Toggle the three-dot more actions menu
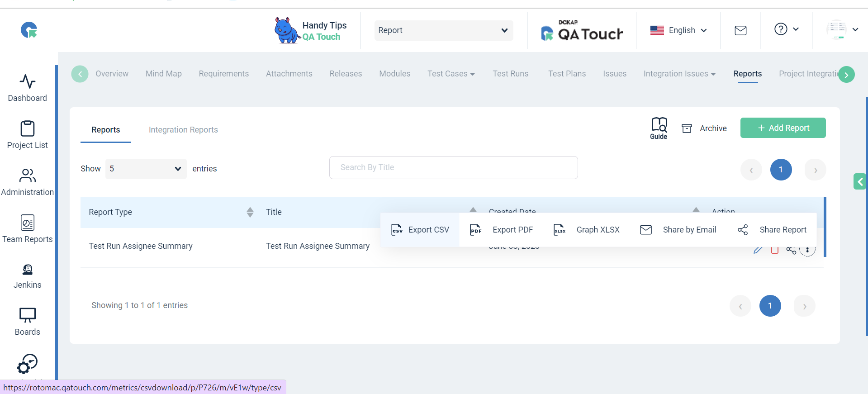 (807, 250)
